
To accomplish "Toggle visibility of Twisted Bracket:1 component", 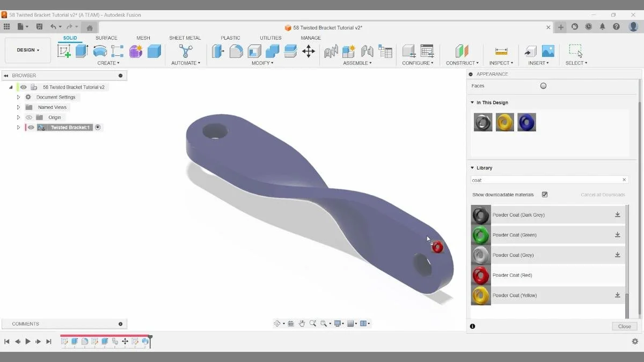I will pyautogui.click(x=31, y=127).
